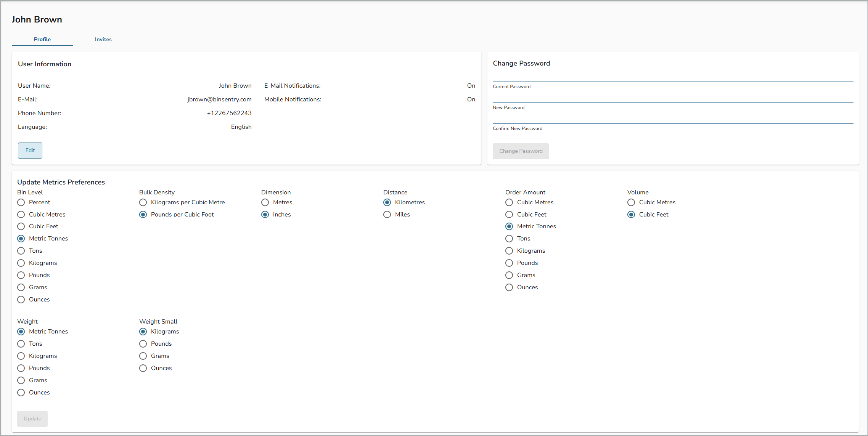Select Cubic Feet for Bin Level
The height and width of the screenshot is (436, 868).
tap(21, 226)
